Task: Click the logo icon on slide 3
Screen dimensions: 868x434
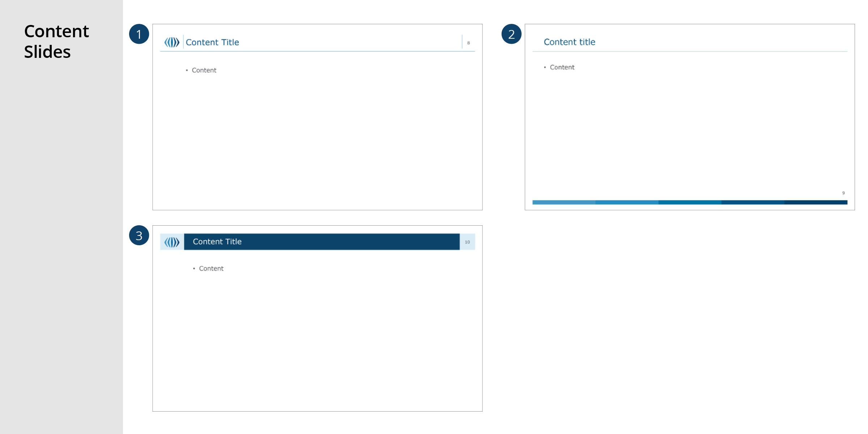Action: click(172, 242)
